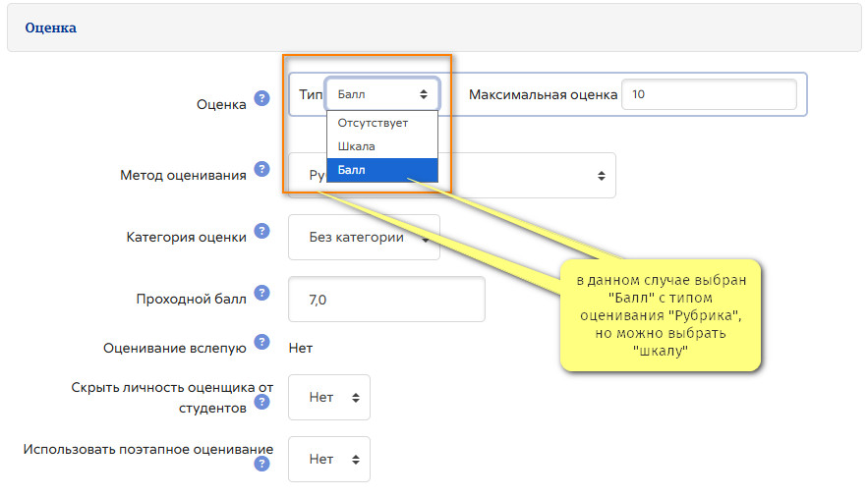
Task: Expand the Использовать поэтапное оценивание 'Нет' dropdown
Action: [329, 459]
